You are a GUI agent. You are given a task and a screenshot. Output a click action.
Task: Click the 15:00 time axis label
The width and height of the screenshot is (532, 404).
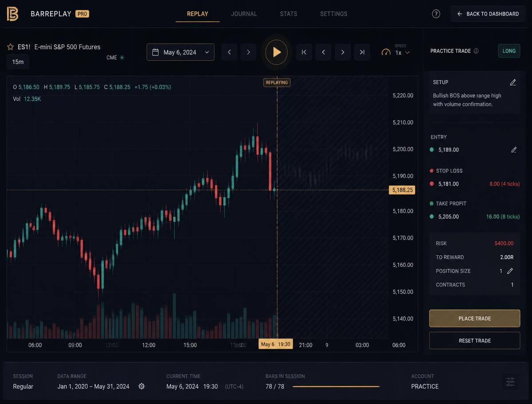190,345
